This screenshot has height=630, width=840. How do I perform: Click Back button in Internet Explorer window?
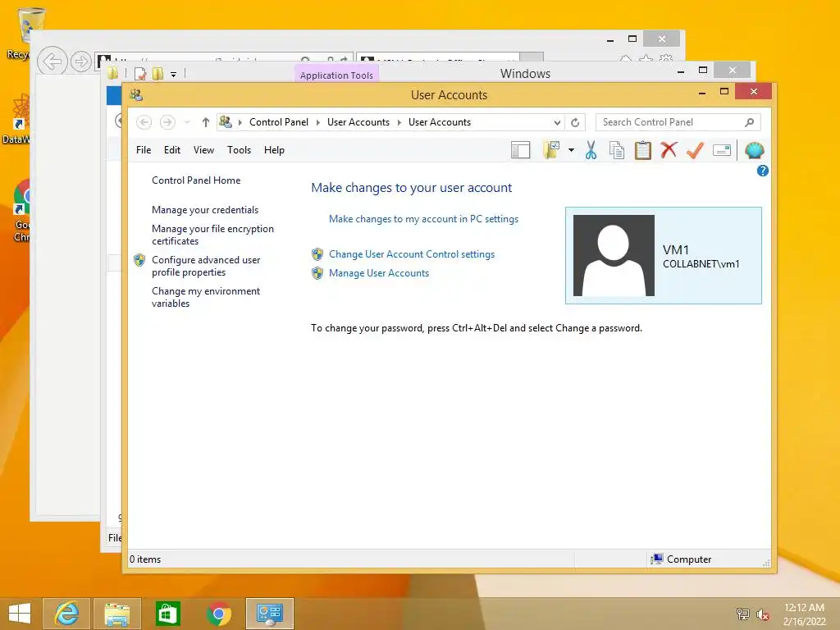point(52,61)
